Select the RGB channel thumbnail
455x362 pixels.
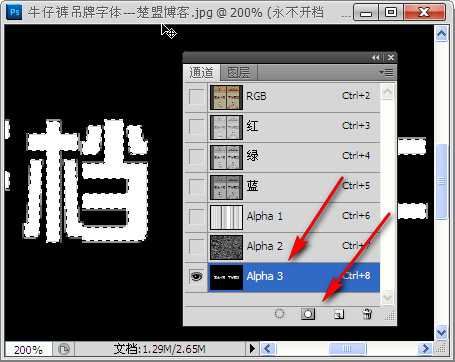click(x=226, y=97)
